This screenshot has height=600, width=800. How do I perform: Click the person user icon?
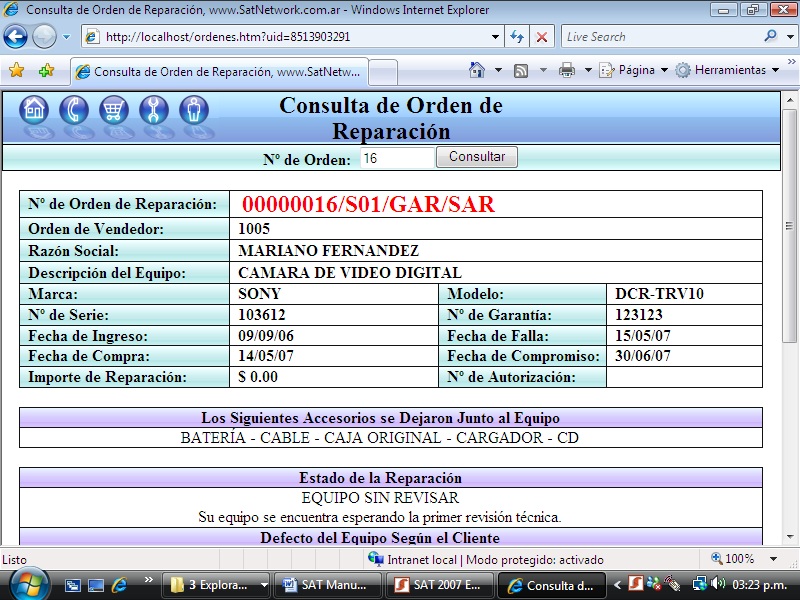[x=194, y=109]
